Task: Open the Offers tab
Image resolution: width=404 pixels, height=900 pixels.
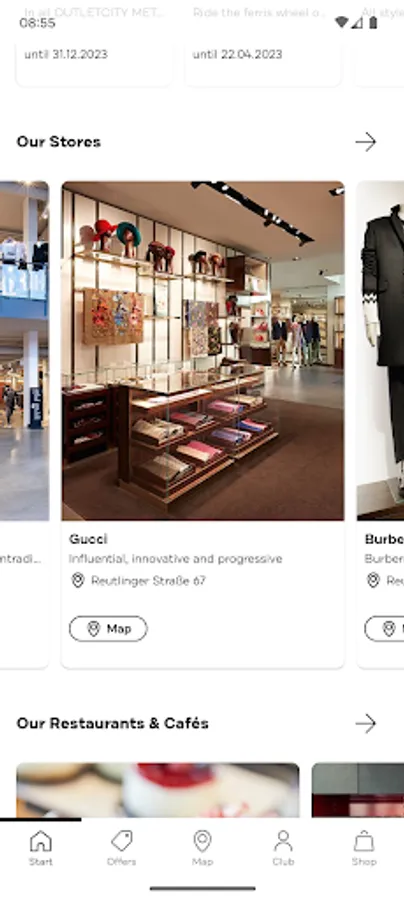Action: coord(121,847)
